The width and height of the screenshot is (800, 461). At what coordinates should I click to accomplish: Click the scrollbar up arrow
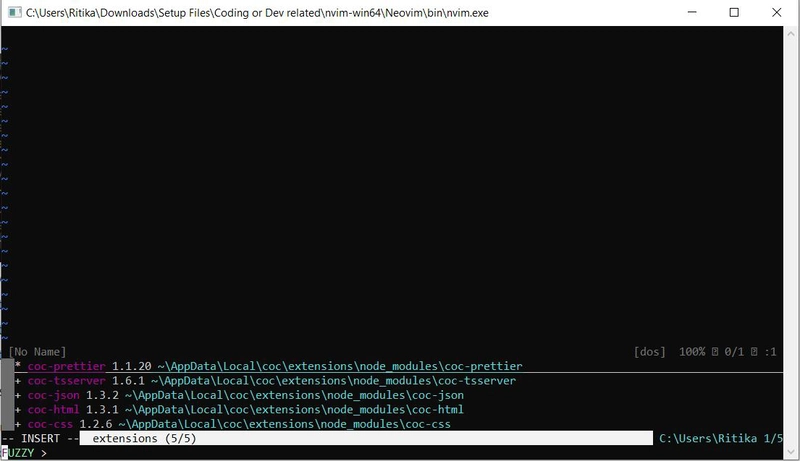coord(791,34)
